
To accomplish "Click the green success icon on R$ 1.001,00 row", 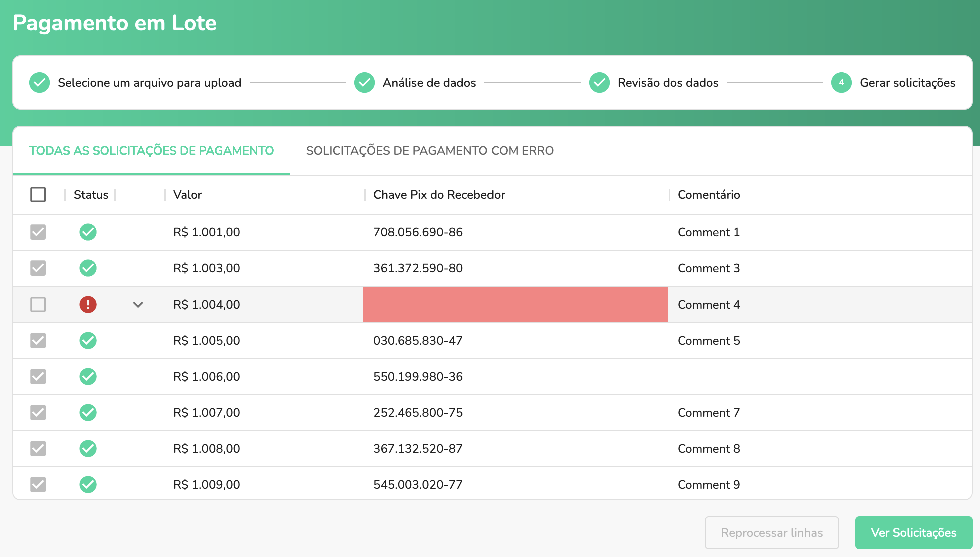I will pyautogui.click(x=88, y=232).
